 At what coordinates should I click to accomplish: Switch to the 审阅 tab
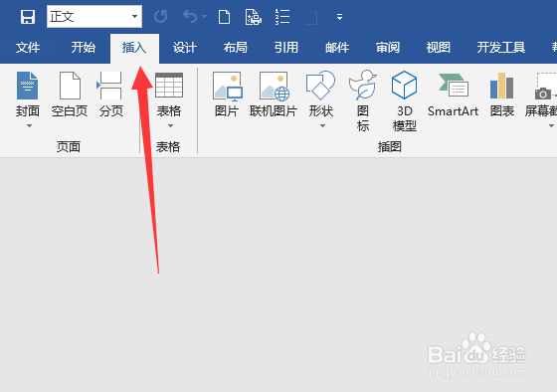point(388,48)
